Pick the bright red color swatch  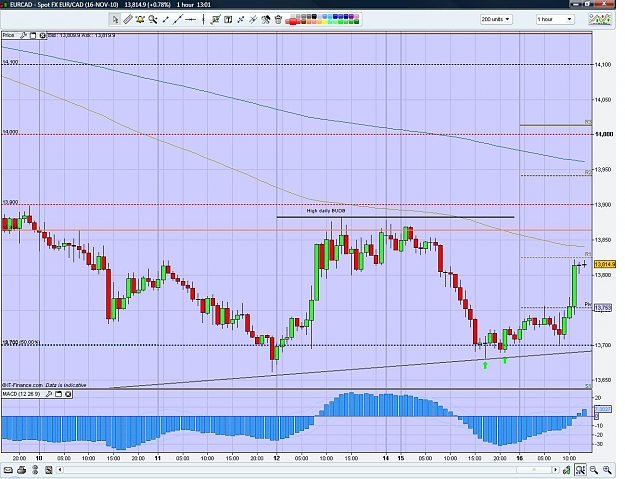(x=293, y=22)
